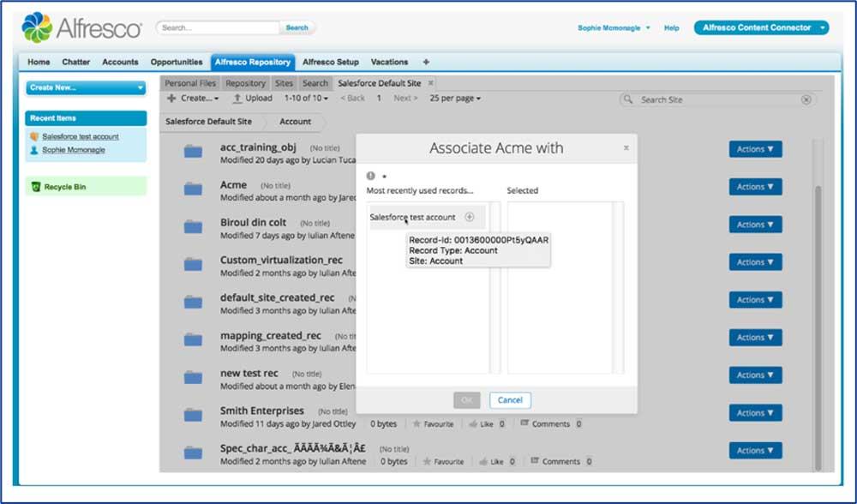Click the file list vertical scrollbar
857x504 pixels.
pyautogui.click(x=818, y=328)
